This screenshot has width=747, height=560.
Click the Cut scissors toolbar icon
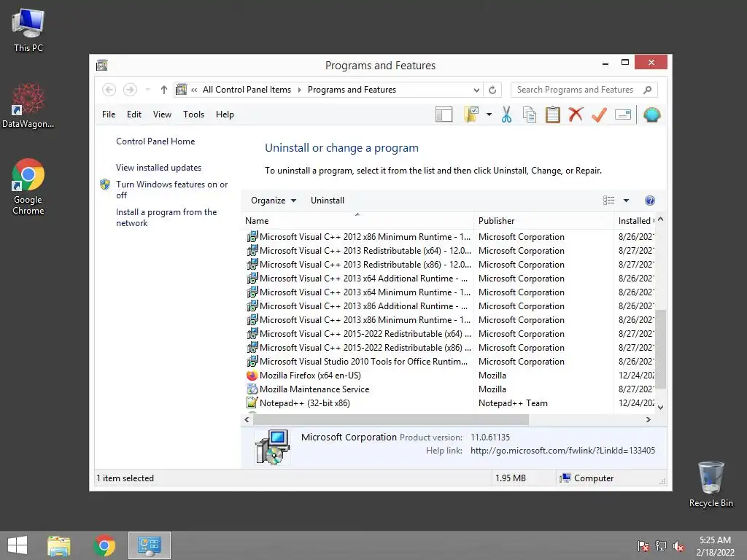(x=506, y=114)
